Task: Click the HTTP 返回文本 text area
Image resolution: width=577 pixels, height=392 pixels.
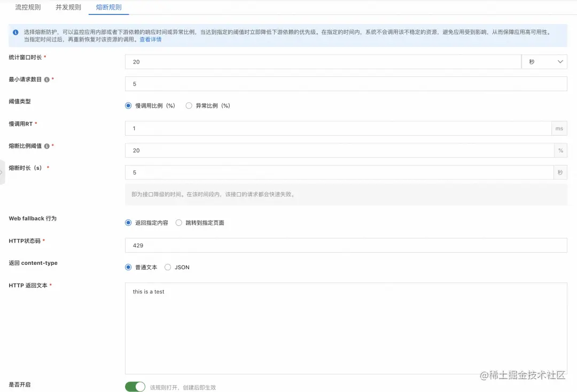Action: click(x=346, y=328)
